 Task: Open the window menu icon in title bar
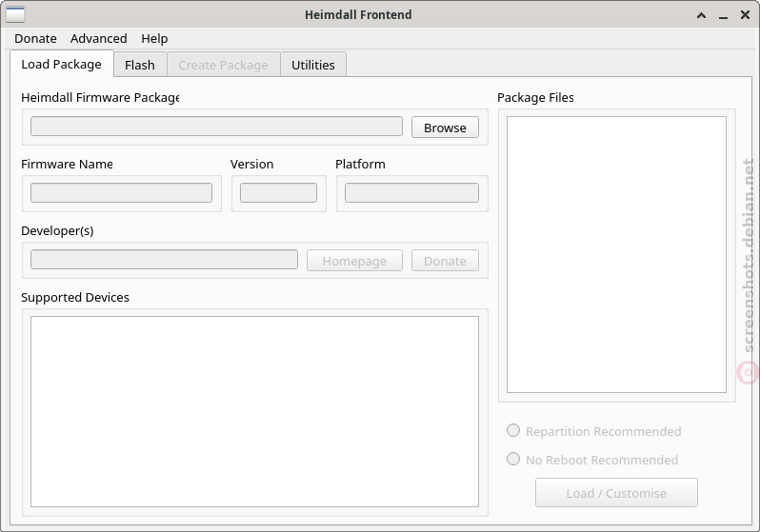pyautogui.click(x=15, y=14)
